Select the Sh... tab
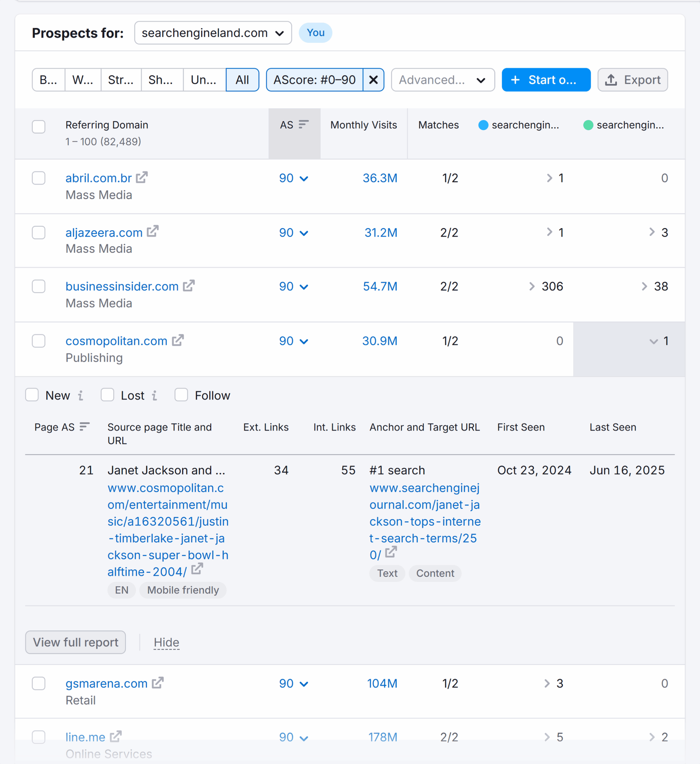700x764 pixels. [x=162, y=80]
